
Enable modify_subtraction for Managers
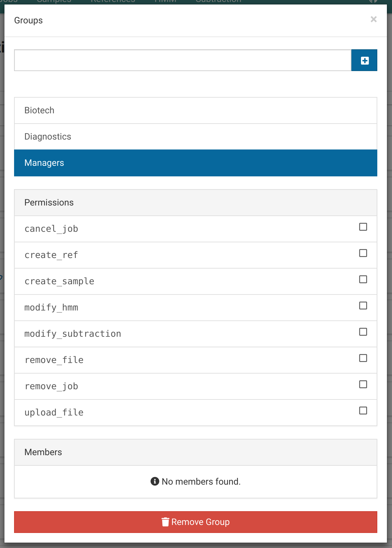(x=363, y=332)
